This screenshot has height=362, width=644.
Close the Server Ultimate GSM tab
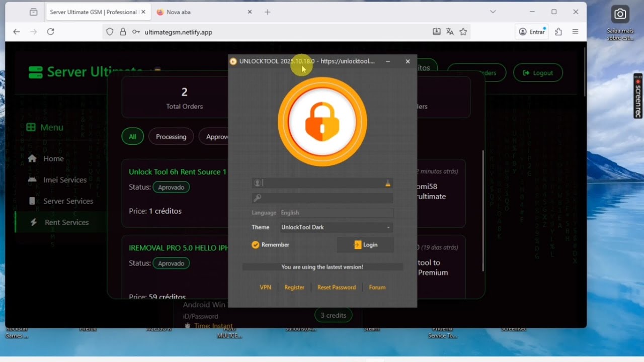(143, 12)
